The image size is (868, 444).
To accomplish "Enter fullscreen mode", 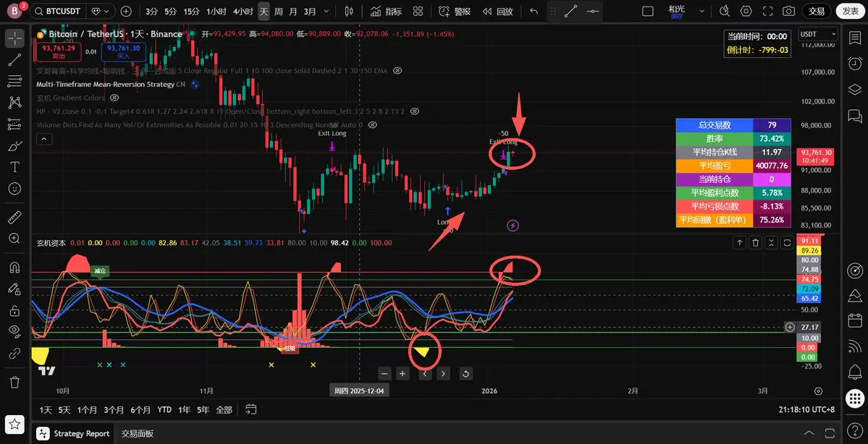I will point(767,11).
